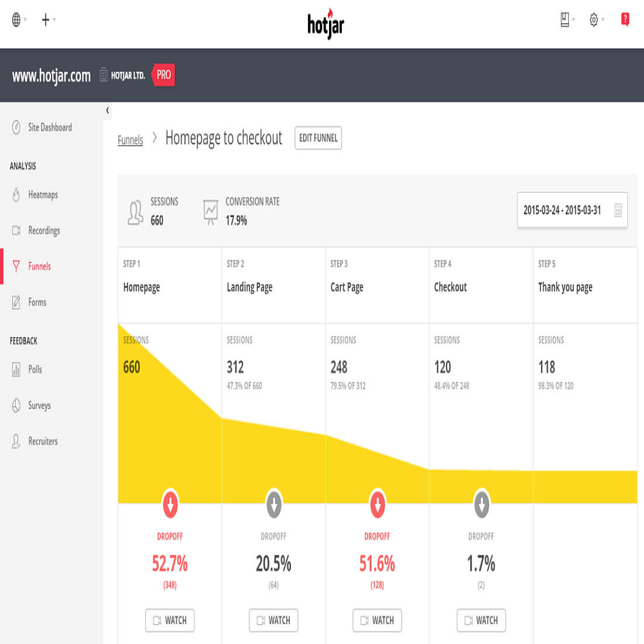Screen dimensions: 644x644
Task: Open the Polls feedback section
Action: click(36, 369)
